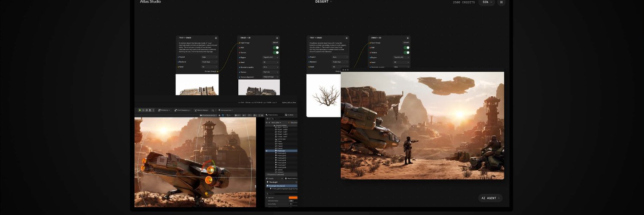This screenshot has width=644, height=215.
Task: Switch to the Outliner tab
Action: [290, 115]
